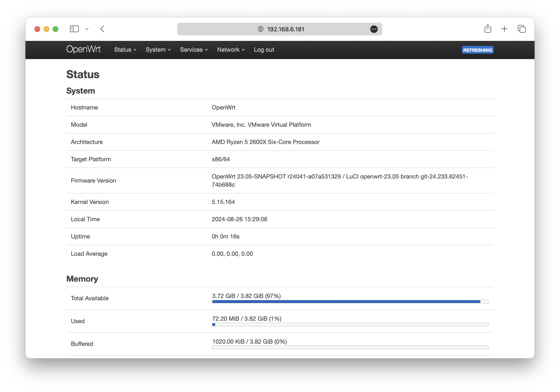560x392 pixels.
Task: Toggle the REFRESHING auto-refresh badge
Action: pos(477,50)
